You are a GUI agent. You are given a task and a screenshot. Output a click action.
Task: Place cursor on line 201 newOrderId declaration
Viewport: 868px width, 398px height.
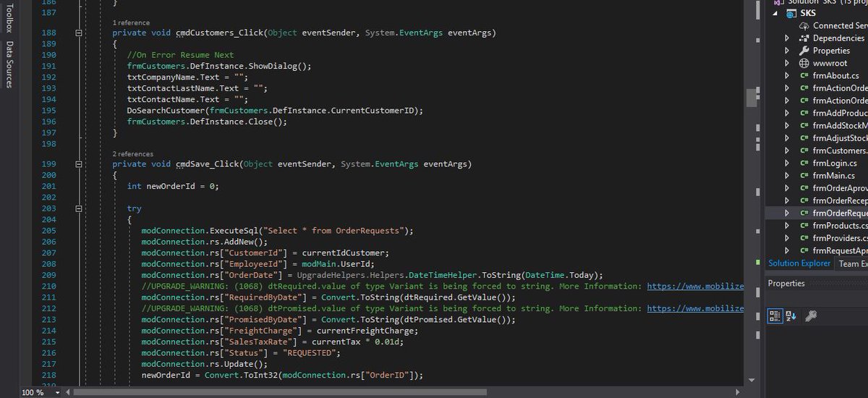172,186
